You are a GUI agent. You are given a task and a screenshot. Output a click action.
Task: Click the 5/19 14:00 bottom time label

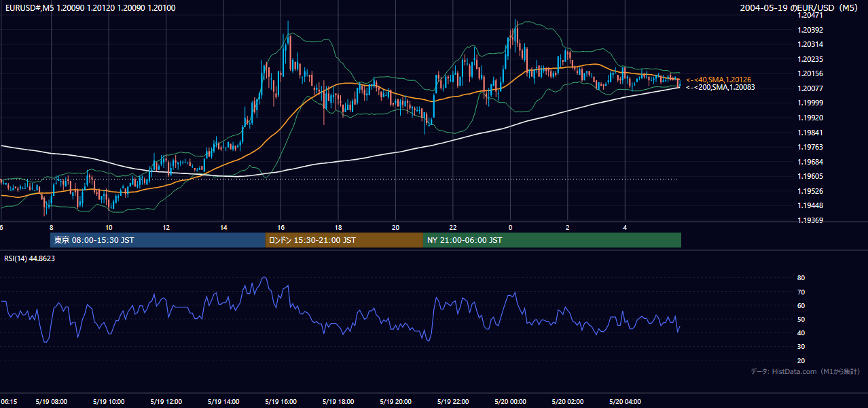pyautogui.click(x=223, y=402)
